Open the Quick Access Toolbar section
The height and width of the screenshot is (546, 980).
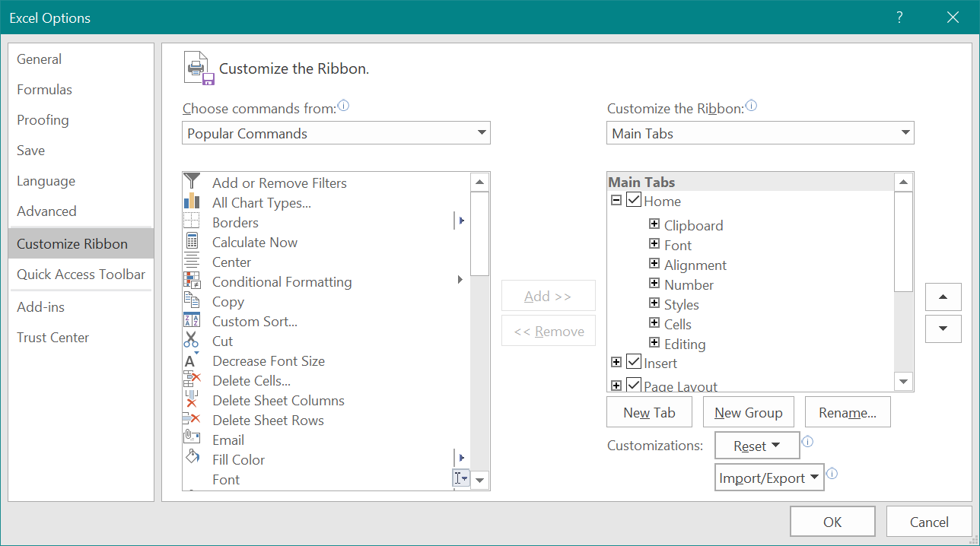coord(80,274)
